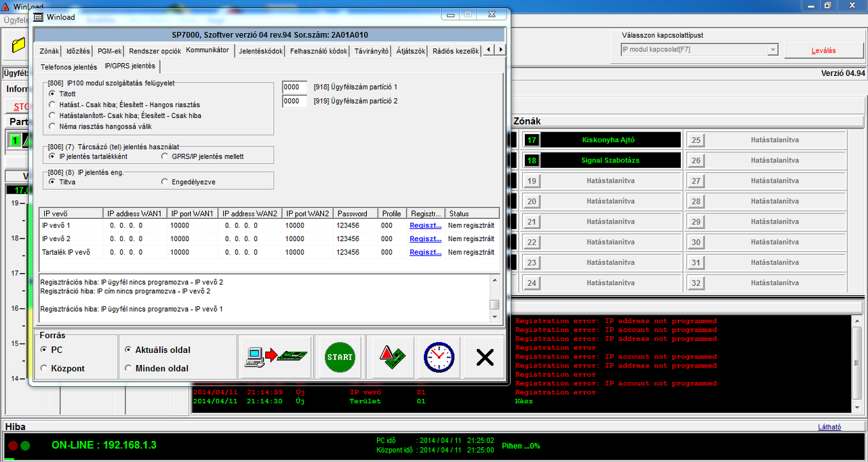Open the clock time setting icon

[439, 357]
